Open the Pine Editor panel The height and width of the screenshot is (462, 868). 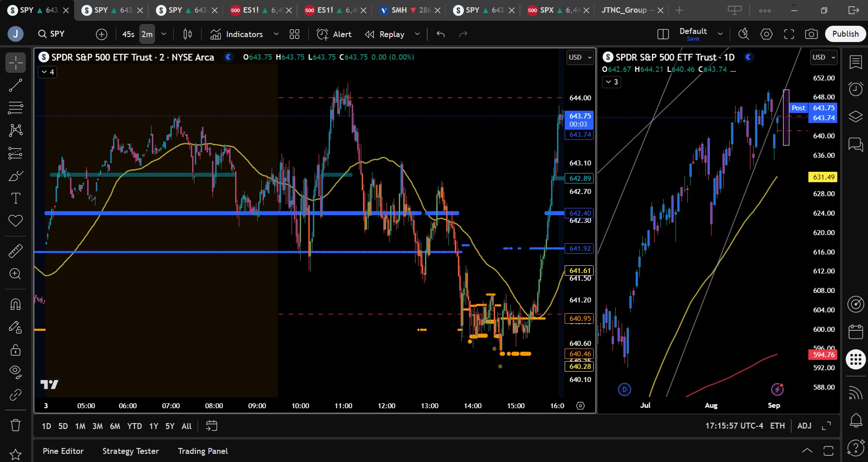click(63, 451)
